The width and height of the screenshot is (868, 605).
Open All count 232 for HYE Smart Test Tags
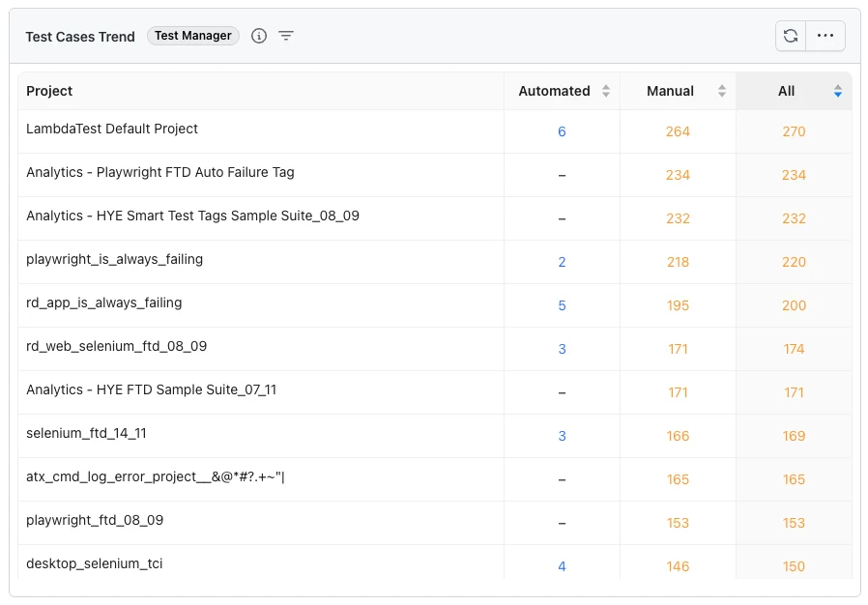pyautogui.click(x=794, y=218)
